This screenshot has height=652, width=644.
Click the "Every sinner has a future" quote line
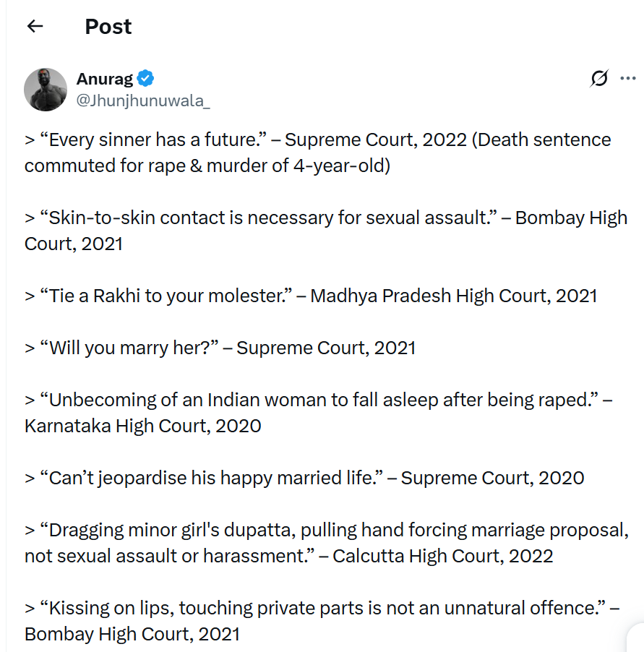point(317,140)
